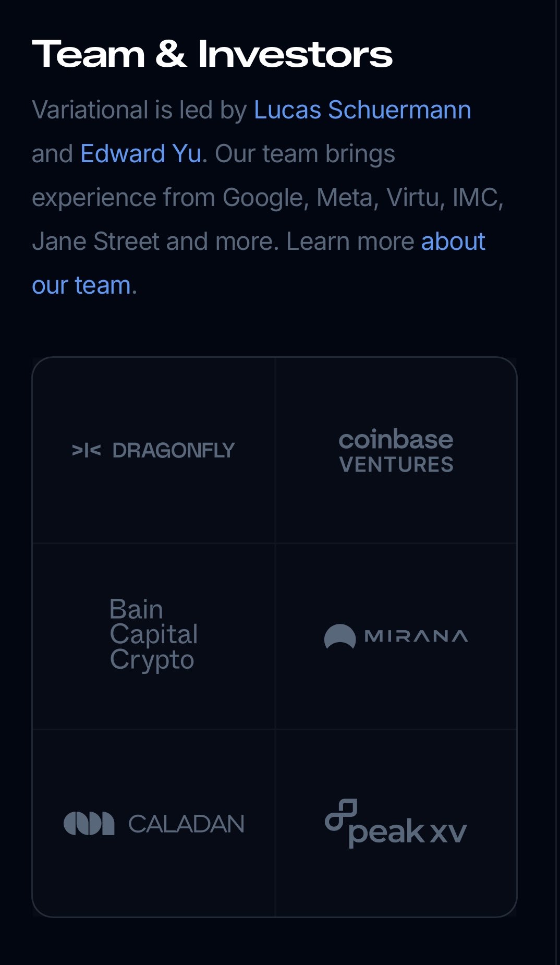The image size is (560, 965).
Task: Click the Team & Investors heading
Action: [x=212, y=54]
